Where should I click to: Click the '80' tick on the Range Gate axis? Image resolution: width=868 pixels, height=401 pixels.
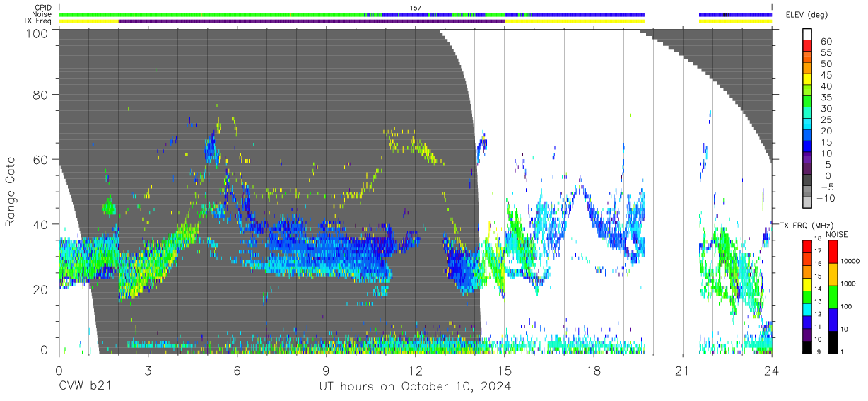pyautogui.click(x=40, y=94)
